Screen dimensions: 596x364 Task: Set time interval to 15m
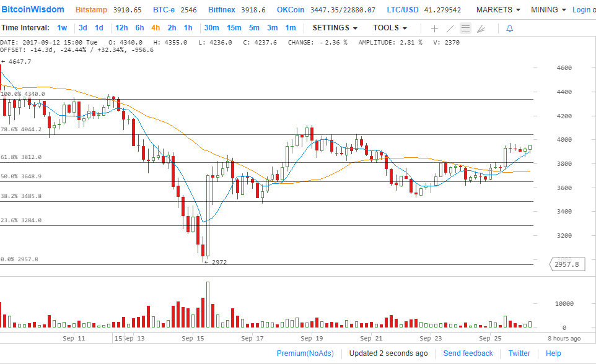(234, 28)
